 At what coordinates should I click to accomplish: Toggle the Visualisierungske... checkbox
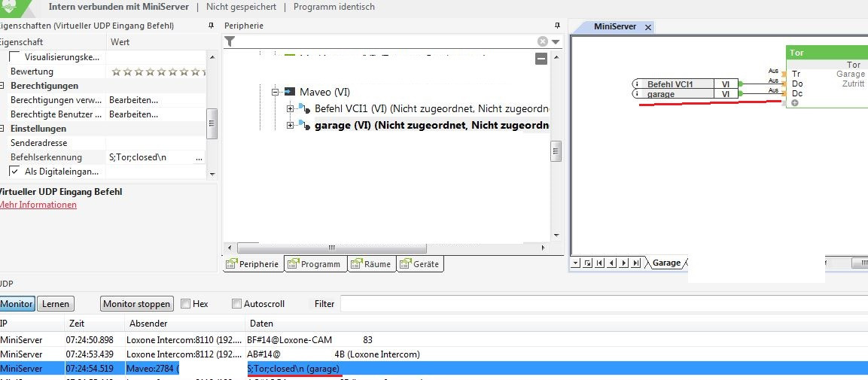pos(15,57)
